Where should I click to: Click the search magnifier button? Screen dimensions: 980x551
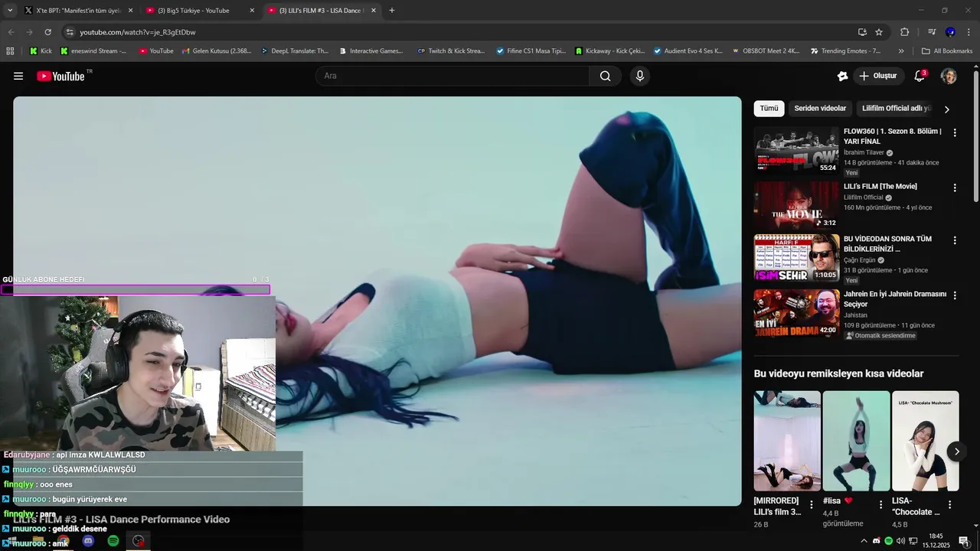coord(606,76)
